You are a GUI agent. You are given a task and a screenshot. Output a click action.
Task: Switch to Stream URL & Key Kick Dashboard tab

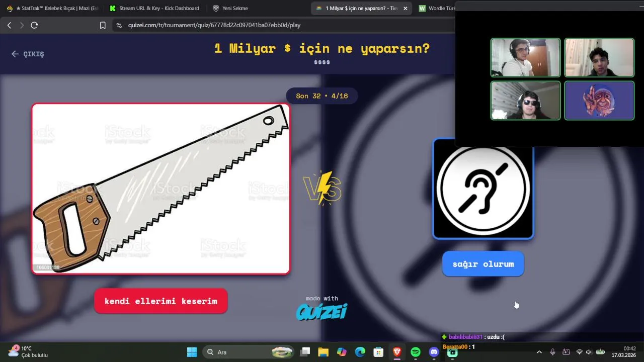point(154,8)
